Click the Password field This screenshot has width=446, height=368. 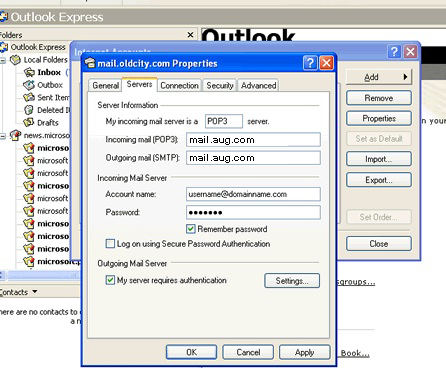click(x=253, y=212)
